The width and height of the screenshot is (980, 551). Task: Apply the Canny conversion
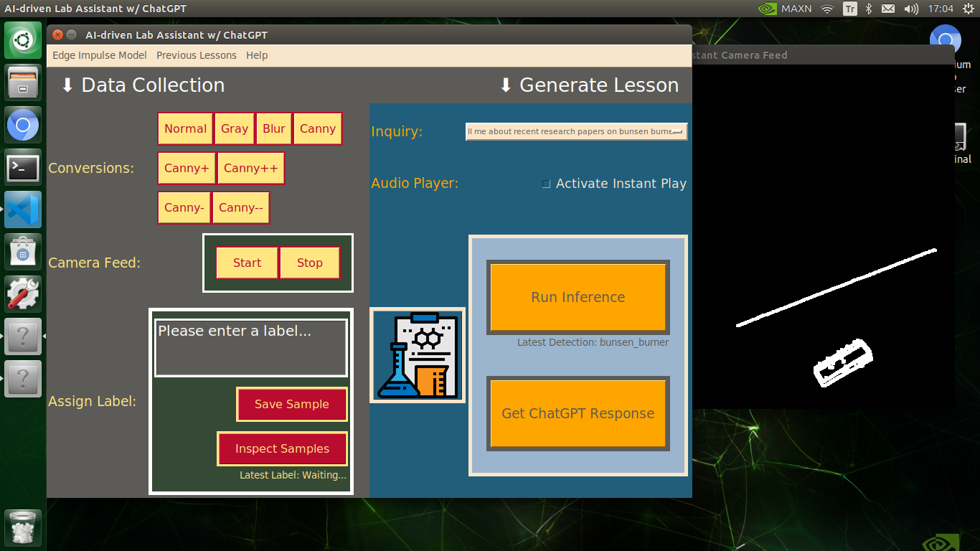[318, 128]
